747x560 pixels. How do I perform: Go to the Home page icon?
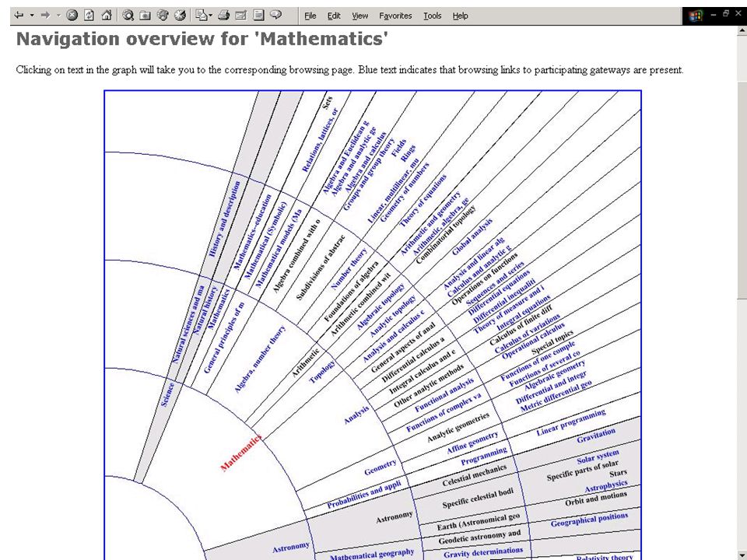click(x=107, y=16)
